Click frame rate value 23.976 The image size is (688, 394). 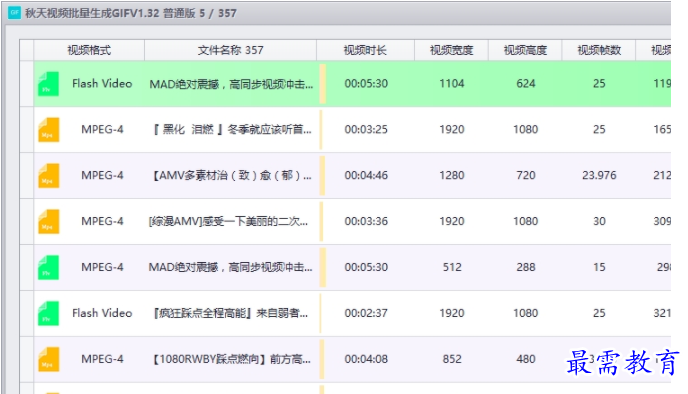tap(599, 176)
